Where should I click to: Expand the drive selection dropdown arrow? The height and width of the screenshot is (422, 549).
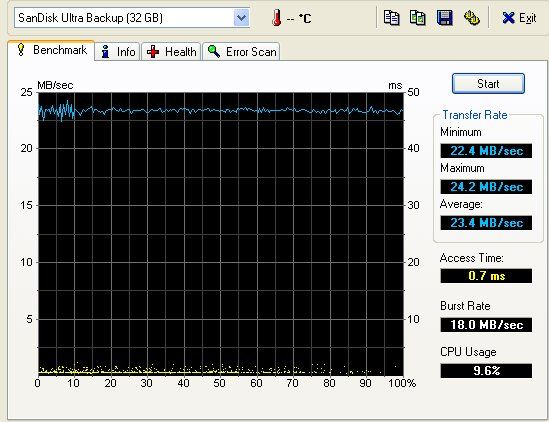point(241,18)
